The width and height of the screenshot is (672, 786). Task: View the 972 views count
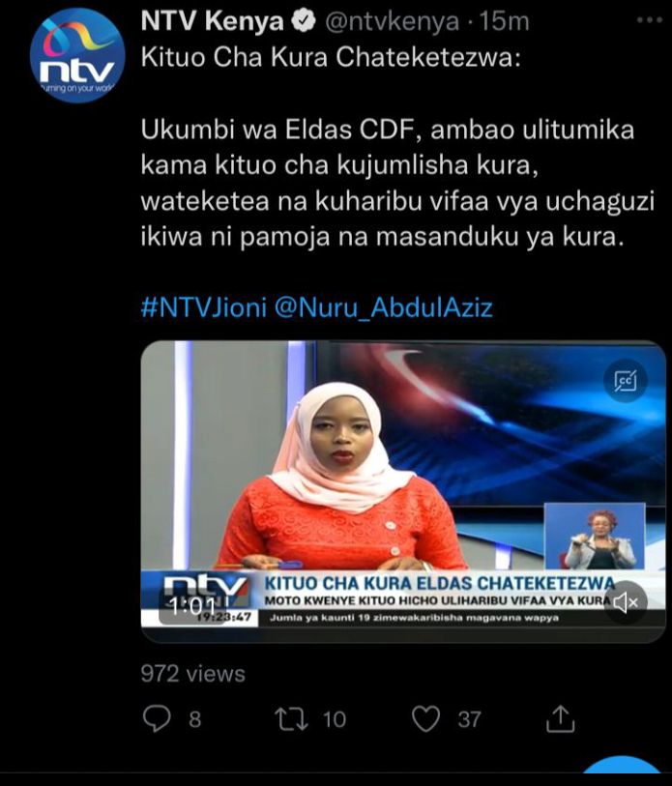click(193, 673)
